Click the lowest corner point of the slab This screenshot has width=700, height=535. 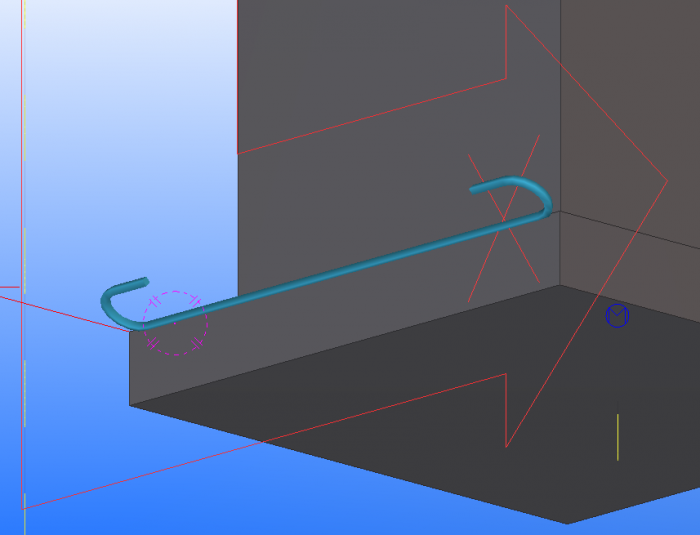(567, 523)
